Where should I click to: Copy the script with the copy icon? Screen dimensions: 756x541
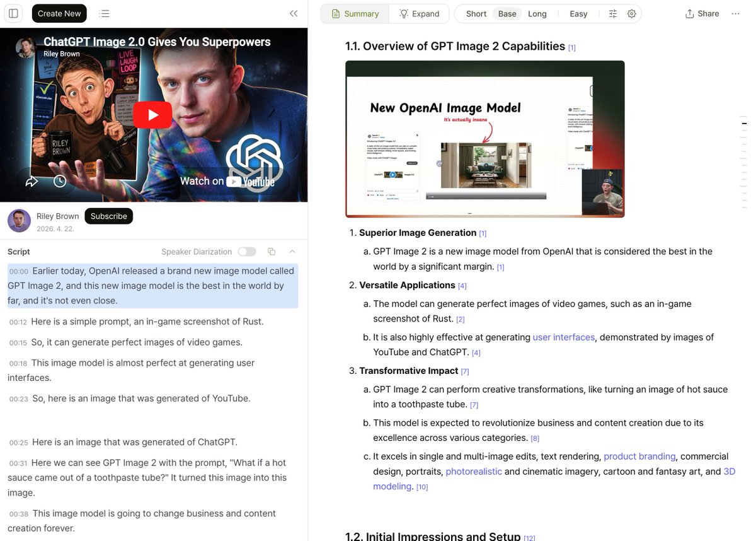tap(272, 252)
